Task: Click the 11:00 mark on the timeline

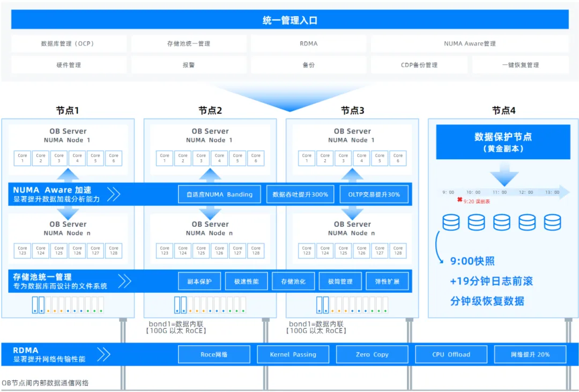Action: (500, 192)
